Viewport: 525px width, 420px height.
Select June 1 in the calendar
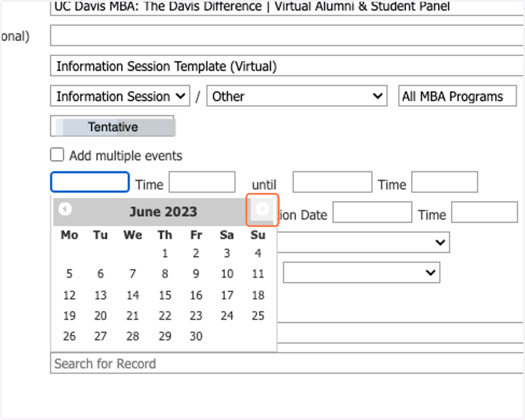click(x=165, y=253)
